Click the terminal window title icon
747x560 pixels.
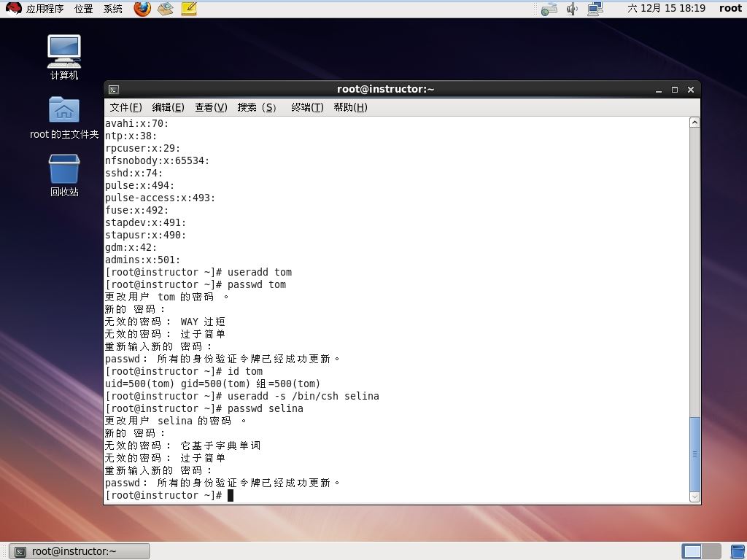(x=114, y=90)
